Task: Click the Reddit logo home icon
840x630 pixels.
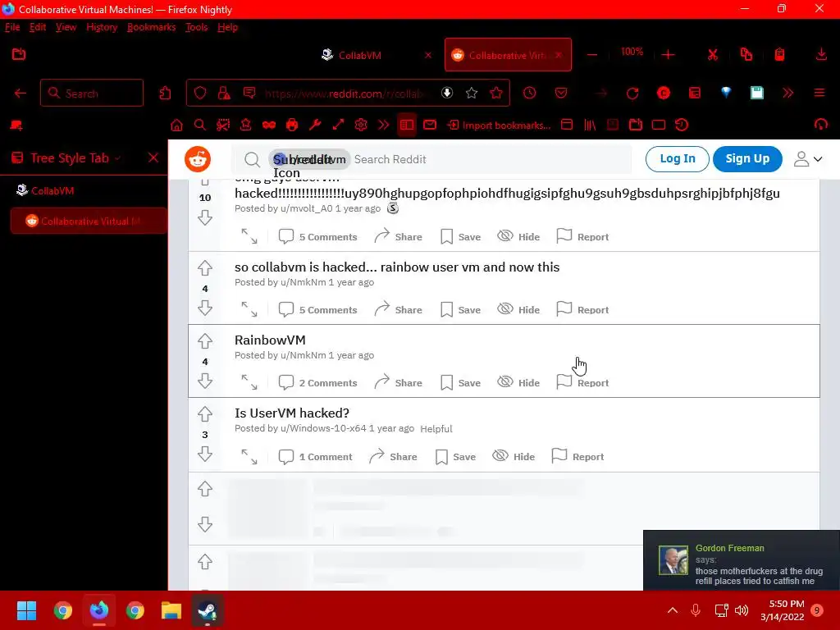Action: tap(198, 159)
